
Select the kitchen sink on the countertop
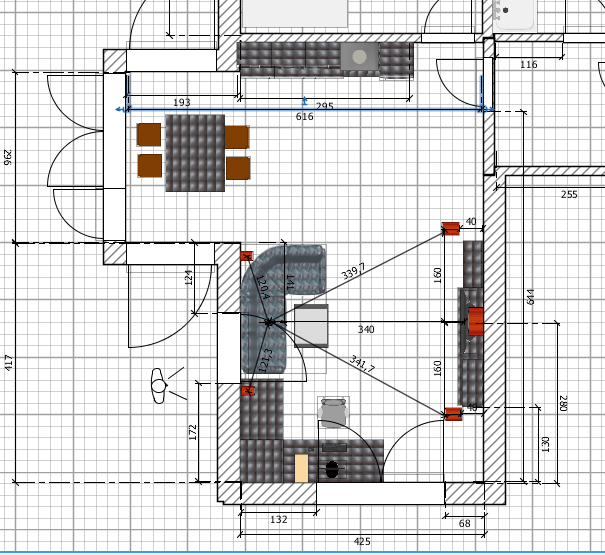pos(358,58)
